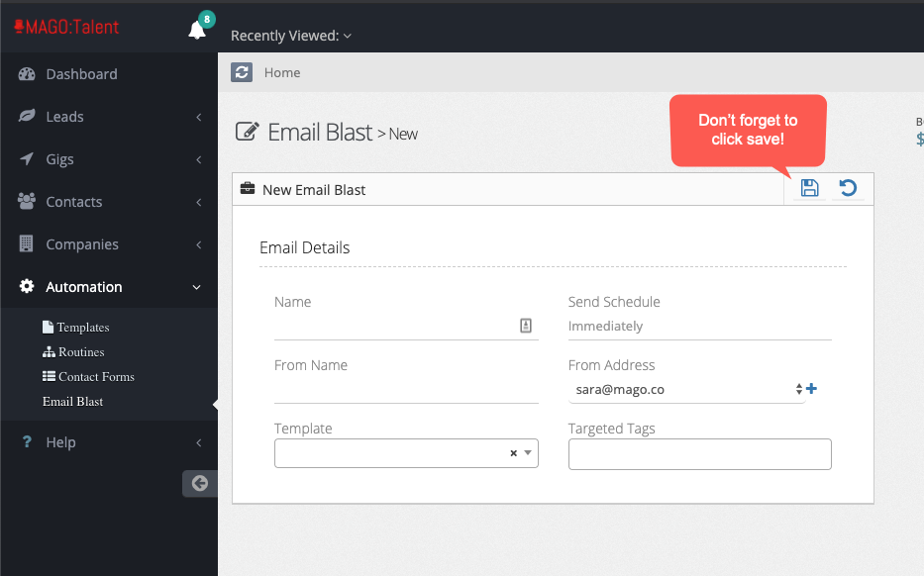Select Templates under Automation
Image resolution: width=924 pixels, height=576 pixels.
pyautogui.click(x=82, y=328)
